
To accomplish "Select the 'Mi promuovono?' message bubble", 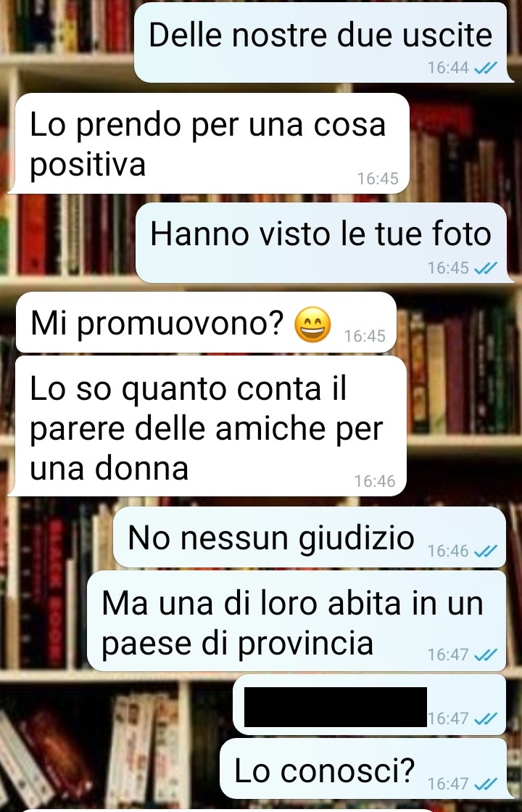I will coord(206,322).
